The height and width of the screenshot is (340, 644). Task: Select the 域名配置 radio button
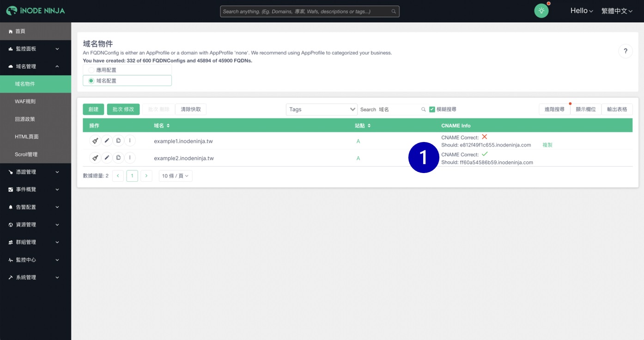click(x=91, y=80)
